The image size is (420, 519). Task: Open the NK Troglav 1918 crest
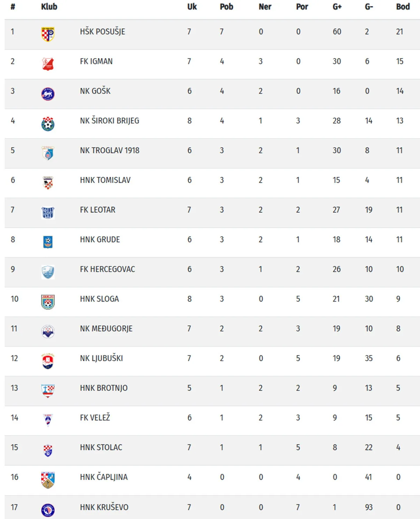click(x=48, y=153)
